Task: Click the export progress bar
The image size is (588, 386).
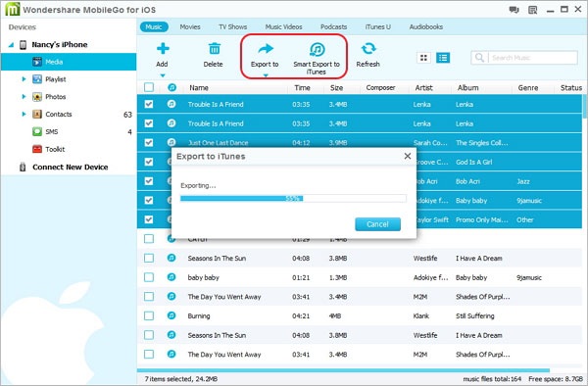Action: [293, 198]
